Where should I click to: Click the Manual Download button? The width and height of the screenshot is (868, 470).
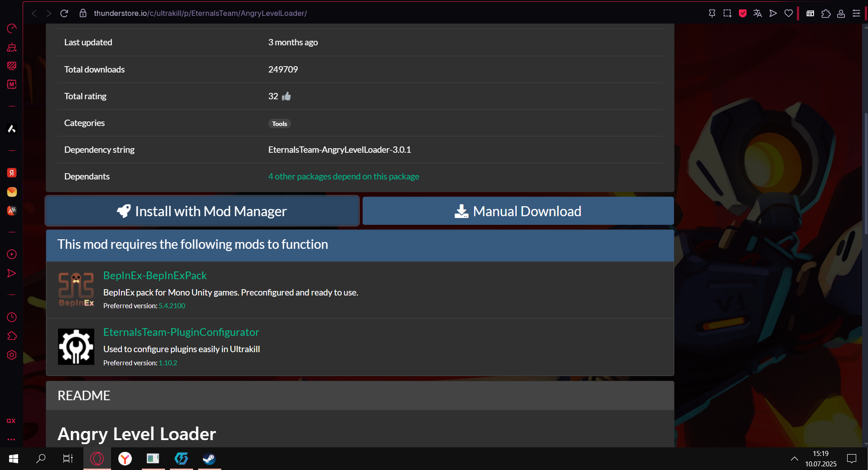tap(518, 211)
